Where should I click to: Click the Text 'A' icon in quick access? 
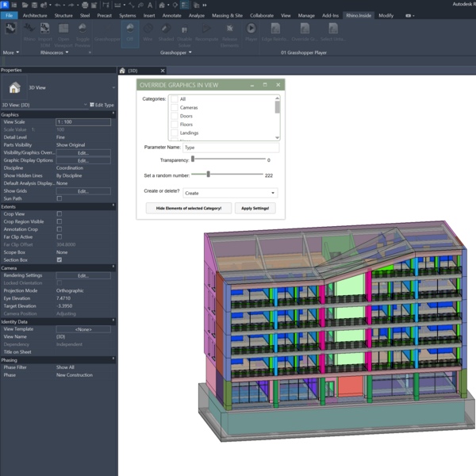(x=150, y=5)
